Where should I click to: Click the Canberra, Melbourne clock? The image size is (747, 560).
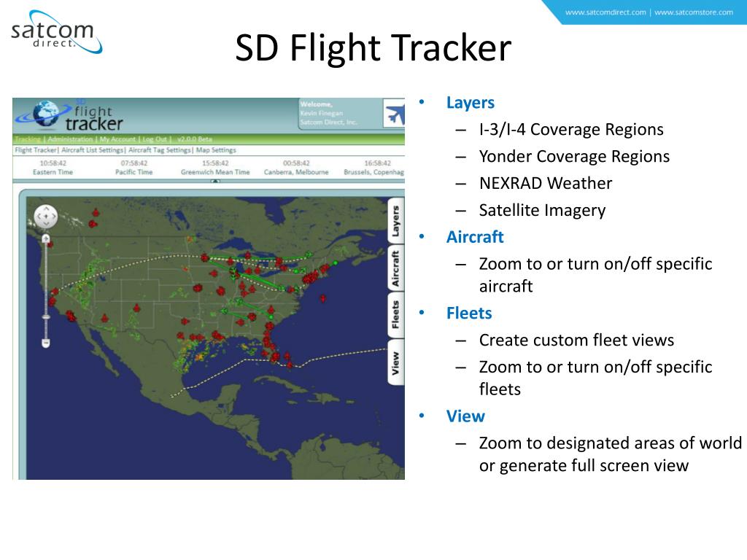(x=296, y=168)
